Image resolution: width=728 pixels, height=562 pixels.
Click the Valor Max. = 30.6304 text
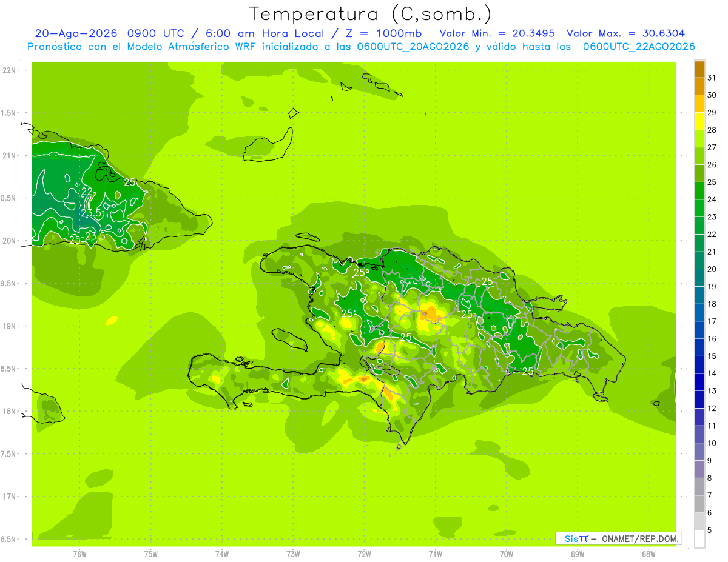coord(626,33)
